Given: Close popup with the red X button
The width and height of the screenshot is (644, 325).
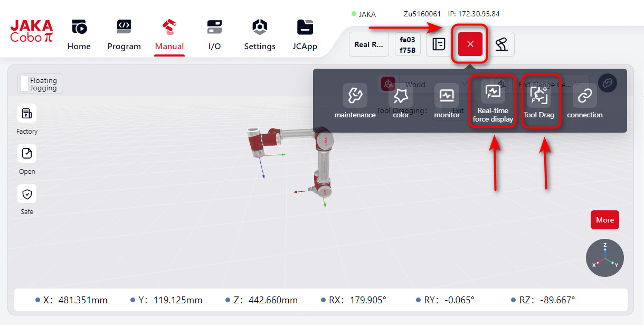Looking at the screenshot, I should coord(470,44).
